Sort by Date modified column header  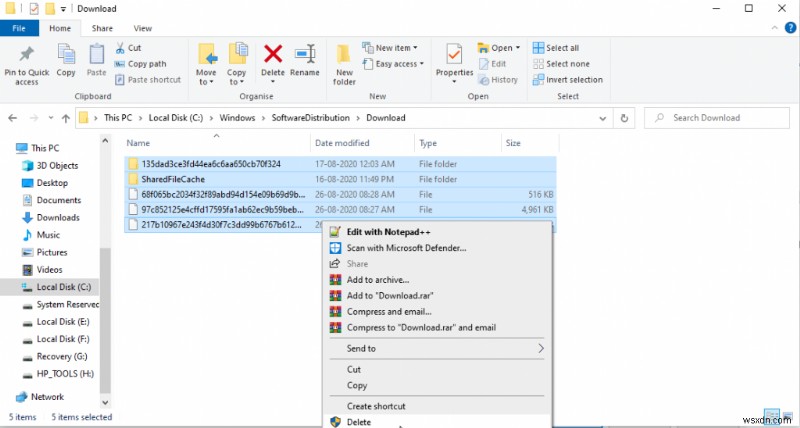click(362, 143)
